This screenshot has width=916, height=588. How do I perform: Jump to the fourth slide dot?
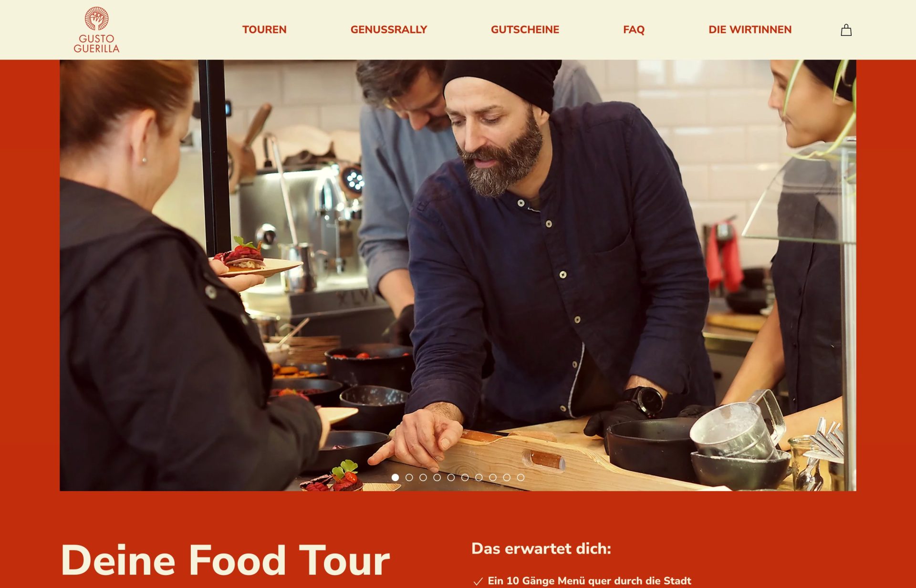pyautogui.click(x=437, y=477)
